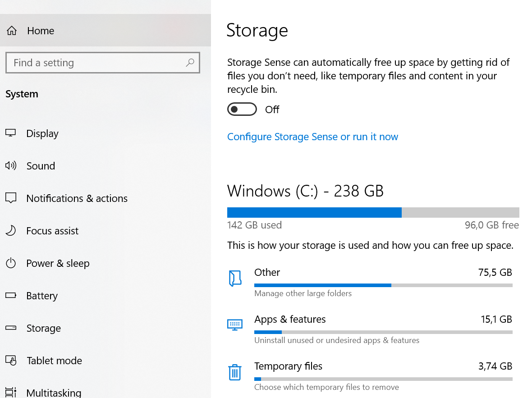Click the '75,5 GB' value

point(495,272)
